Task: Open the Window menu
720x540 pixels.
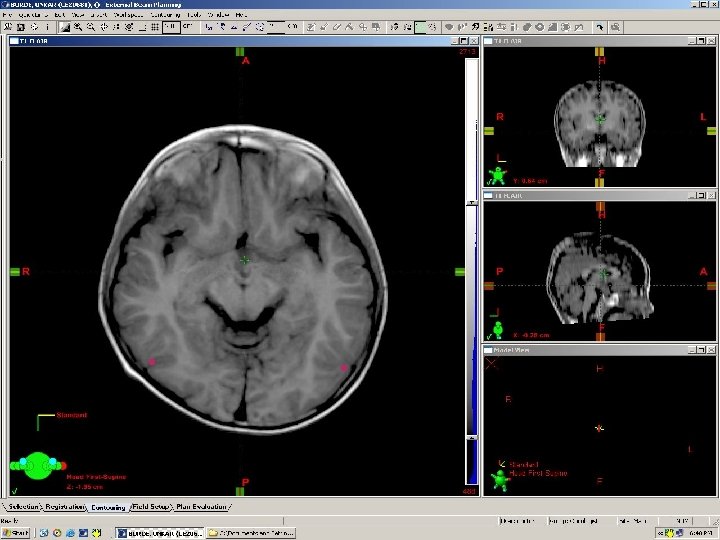Action: 218,15
